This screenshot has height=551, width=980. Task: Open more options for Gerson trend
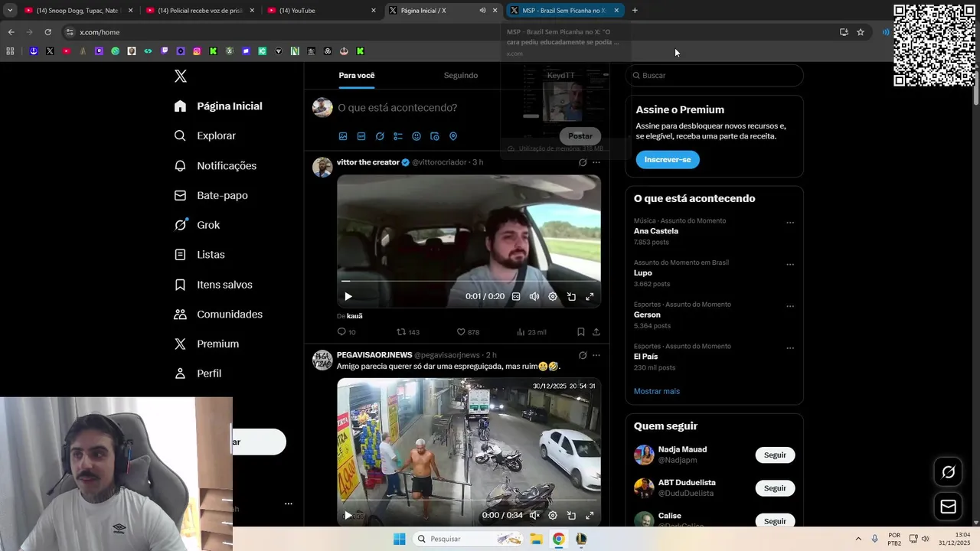pyautogui.click(x=790, y=306)
